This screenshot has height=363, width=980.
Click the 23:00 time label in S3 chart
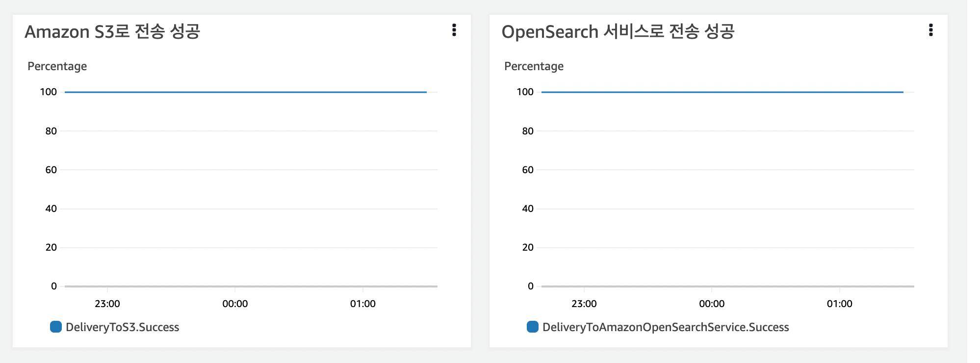coord(107,304)
